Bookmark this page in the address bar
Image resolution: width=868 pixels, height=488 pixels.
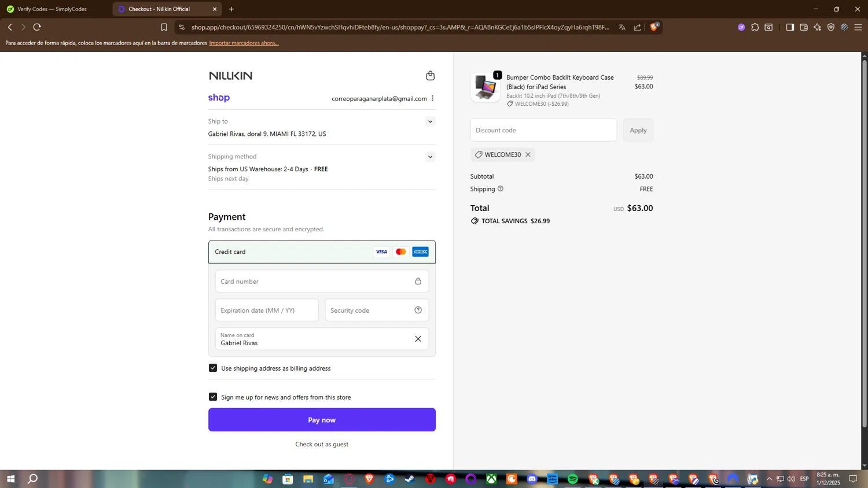(164, 27)
